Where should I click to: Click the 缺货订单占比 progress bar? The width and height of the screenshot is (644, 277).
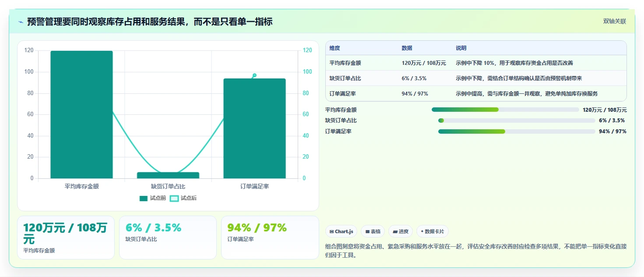coord(517,121)
